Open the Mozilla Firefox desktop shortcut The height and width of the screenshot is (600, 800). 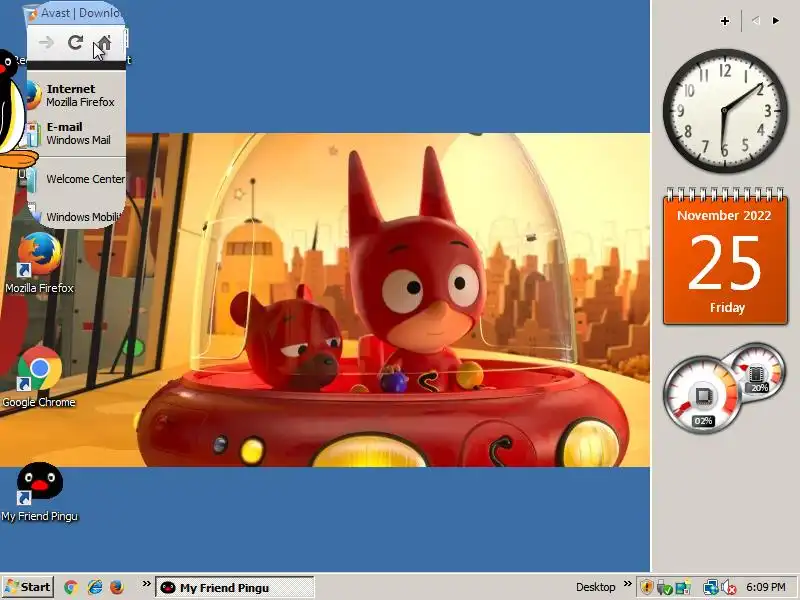click(39, 263)
